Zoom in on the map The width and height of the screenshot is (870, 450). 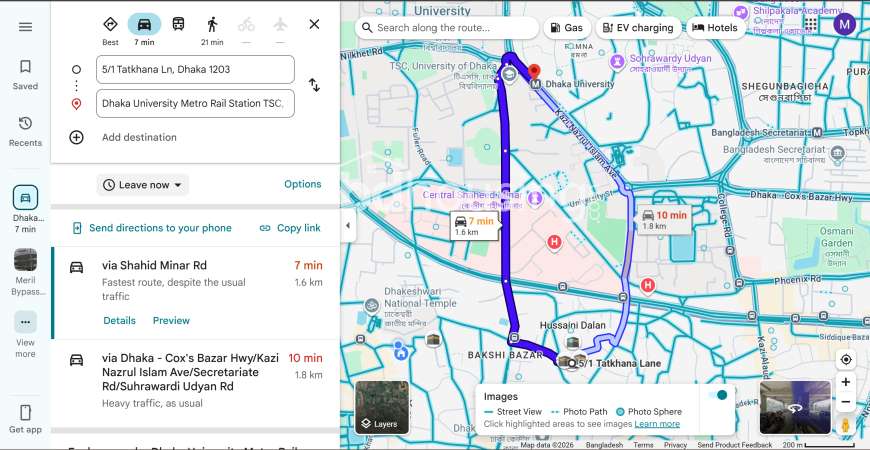coord(846,382)
